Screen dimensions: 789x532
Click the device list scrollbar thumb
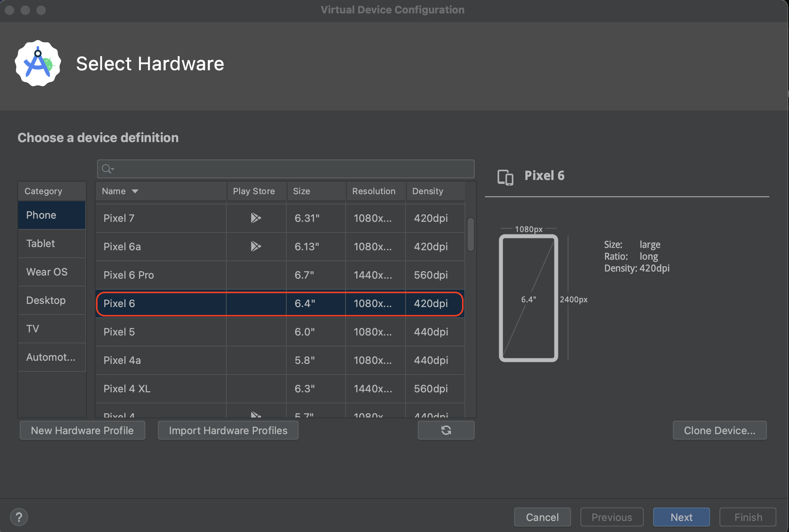coord(470,234)
